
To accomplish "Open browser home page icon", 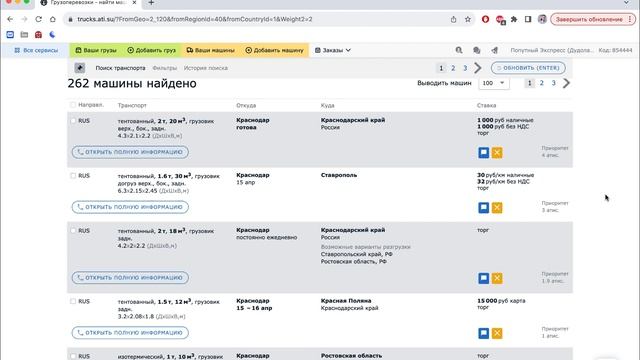I will pyautogui.click(x=53, y=19).
